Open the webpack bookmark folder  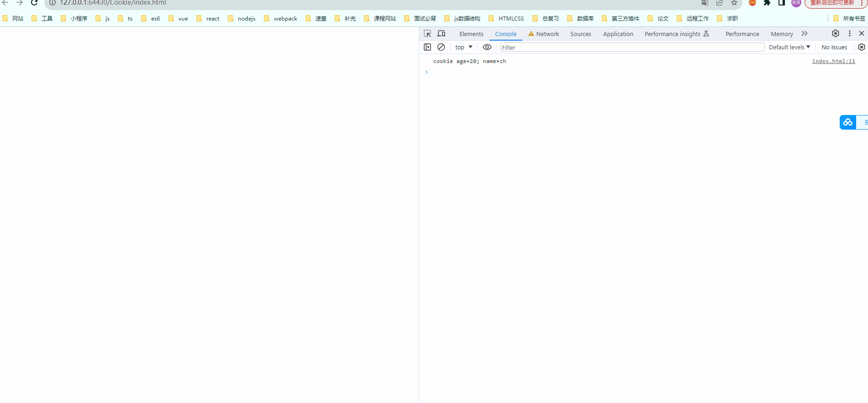point(281,18)
